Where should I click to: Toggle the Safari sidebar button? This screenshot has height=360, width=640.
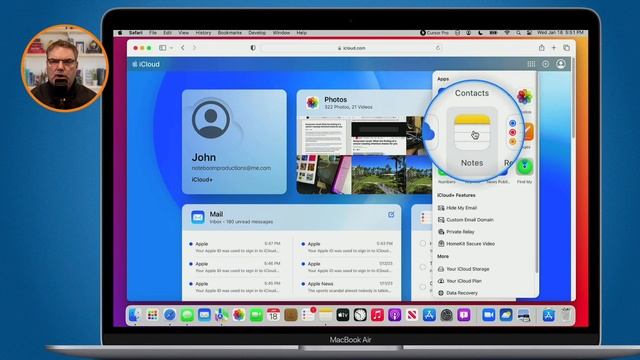tap(162, 48)
